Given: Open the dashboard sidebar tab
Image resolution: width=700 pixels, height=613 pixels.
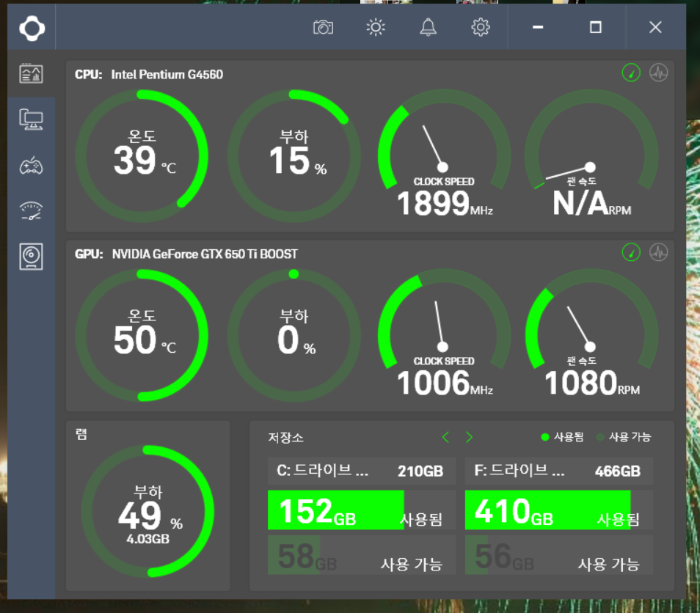Looking at the screenshot, I should coord(32,73).
